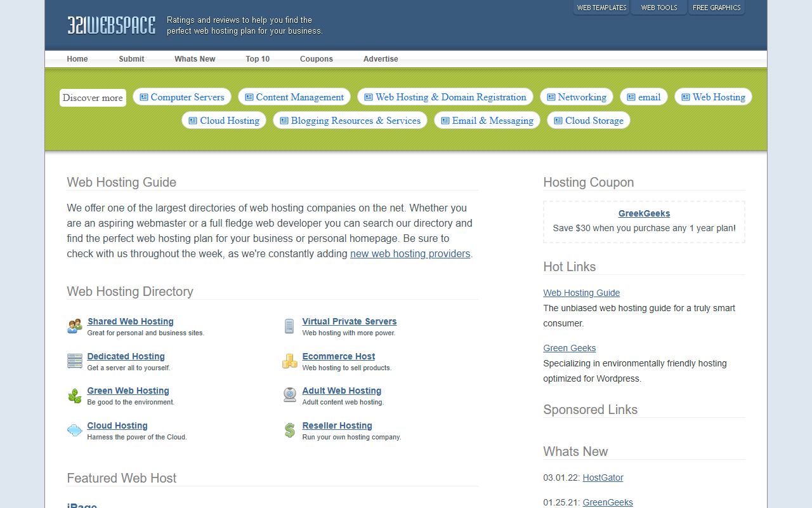Click the Discover more label
This screenshot has height=508, width=812.
tap(93, 98)
